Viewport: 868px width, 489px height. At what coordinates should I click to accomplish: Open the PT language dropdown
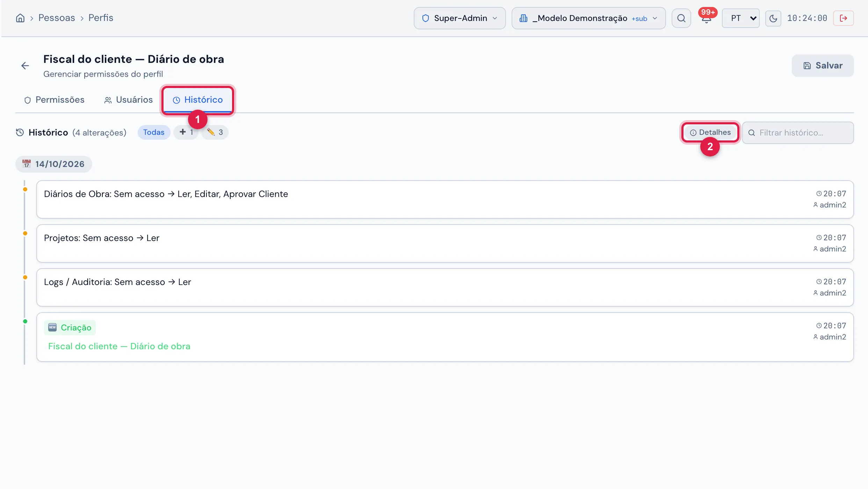coord(740,18)
